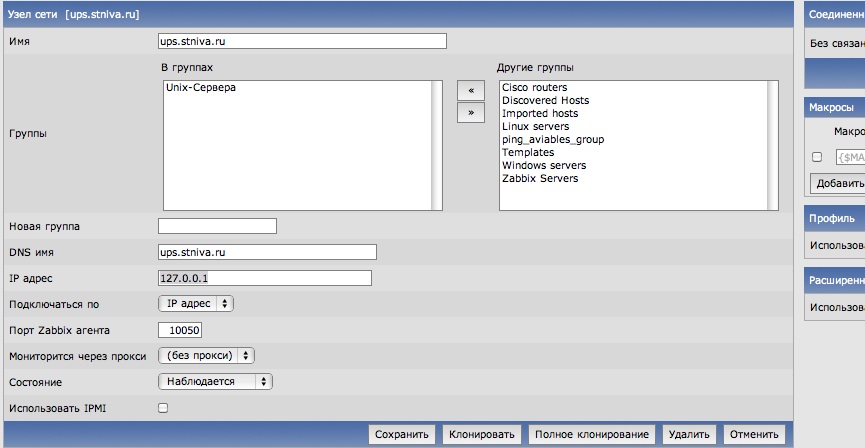Click the Добавить button in Макросы

pyautogui.click(x=839, y=183)
